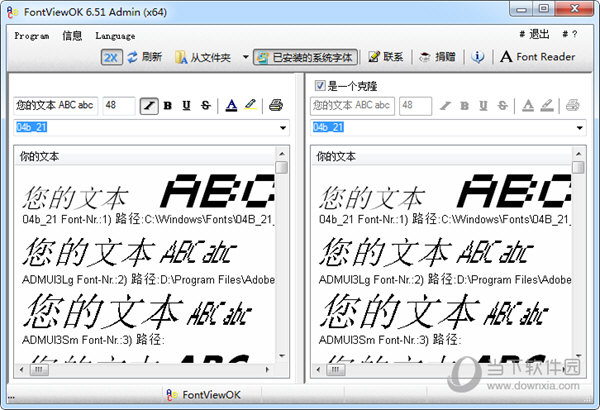Select ADMUI3Lg font entry in right list
Screen dimensions: 600x410
pyautogui.click(x=445, y=261)
